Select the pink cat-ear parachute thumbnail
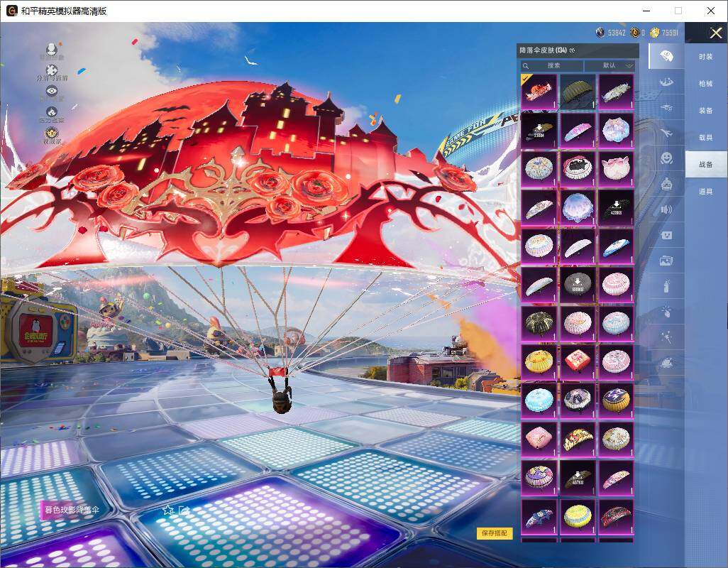This screenshot has height=568, width=728. point(616,168)
